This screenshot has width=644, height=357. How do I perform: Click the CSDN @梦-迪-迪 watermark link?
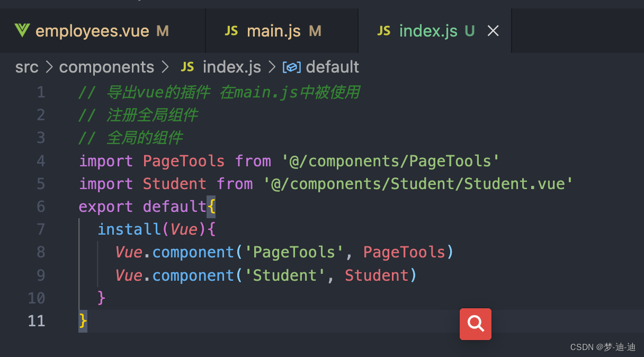(x=603, y=347)
